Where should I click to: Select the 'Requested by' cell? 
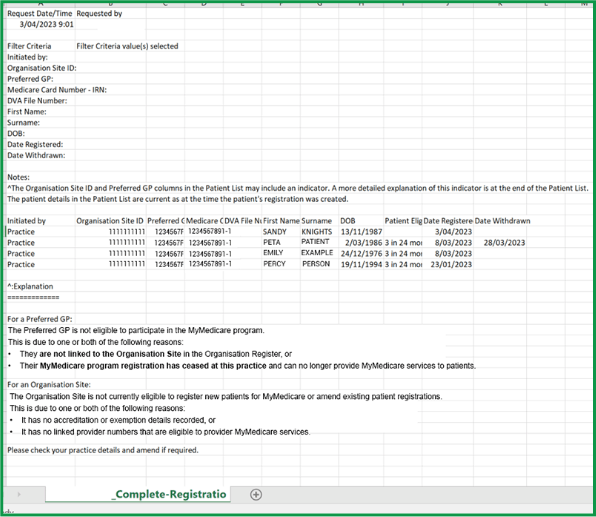99,14
